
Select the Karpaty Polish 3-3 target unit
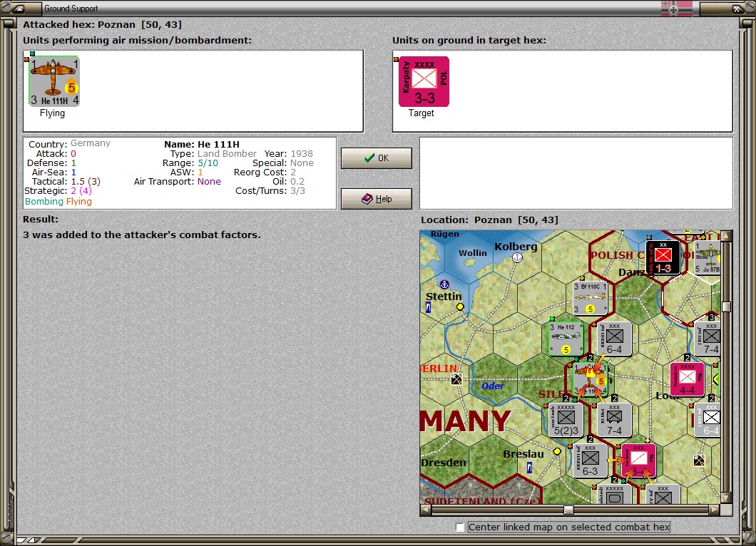pos(424,81)
